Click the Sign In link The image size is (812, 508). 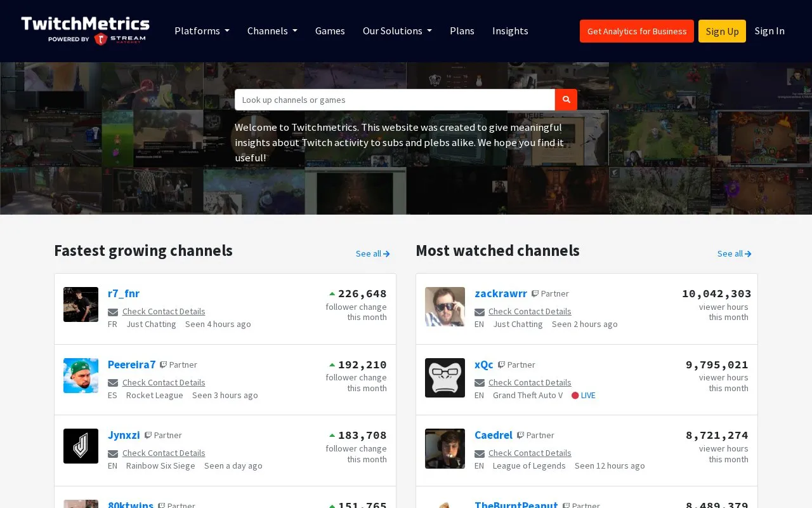pos(769,30)
